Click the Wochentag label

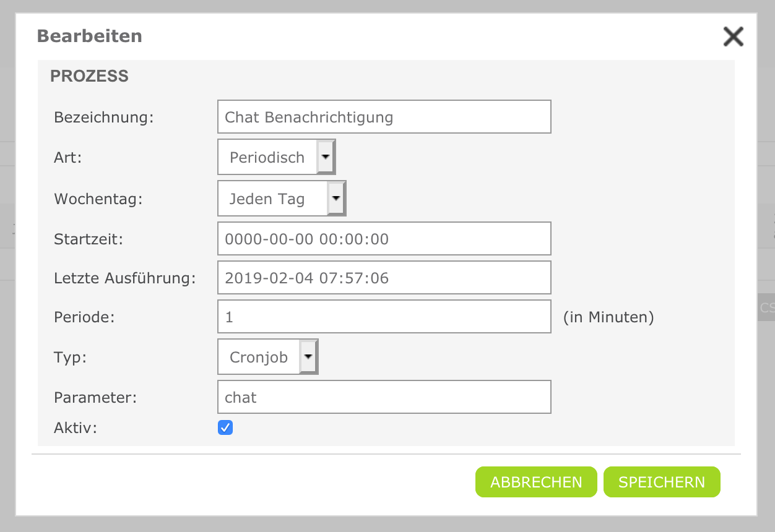(98, 199)
